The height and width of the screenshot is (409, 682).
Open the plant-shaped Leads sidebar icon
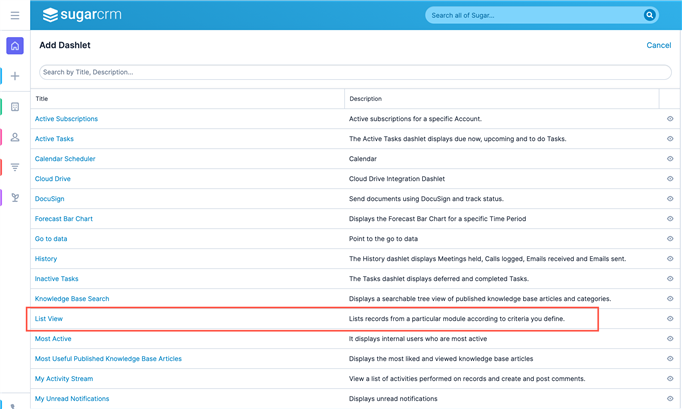15,198
